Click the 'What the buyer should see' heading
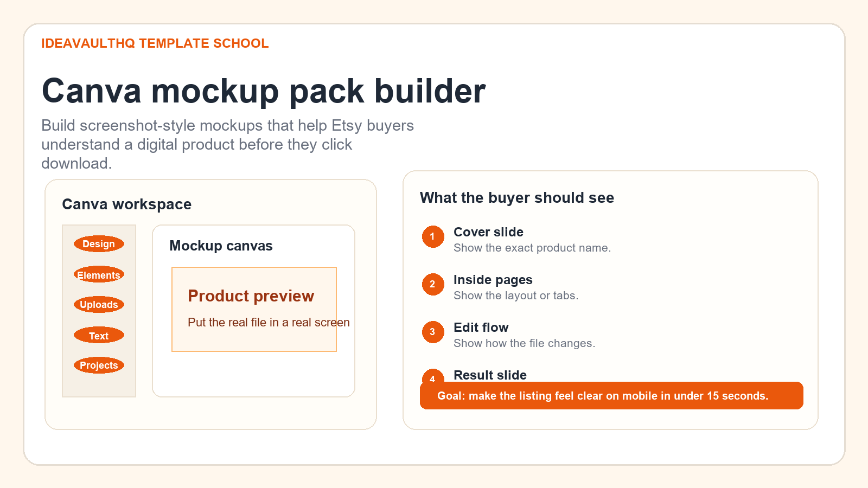This screenshot has height=488, width=868. point(517,198)
